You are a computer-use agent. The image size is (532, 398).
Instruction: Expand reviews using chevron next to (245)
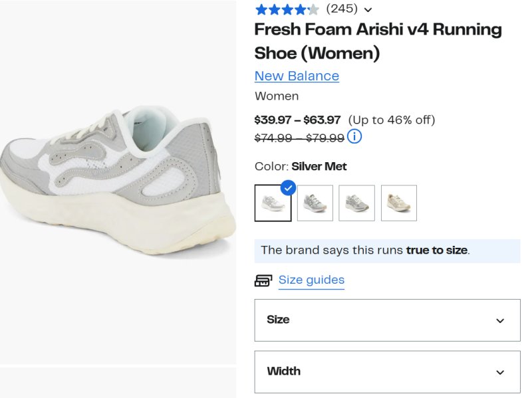click(368, 9)
